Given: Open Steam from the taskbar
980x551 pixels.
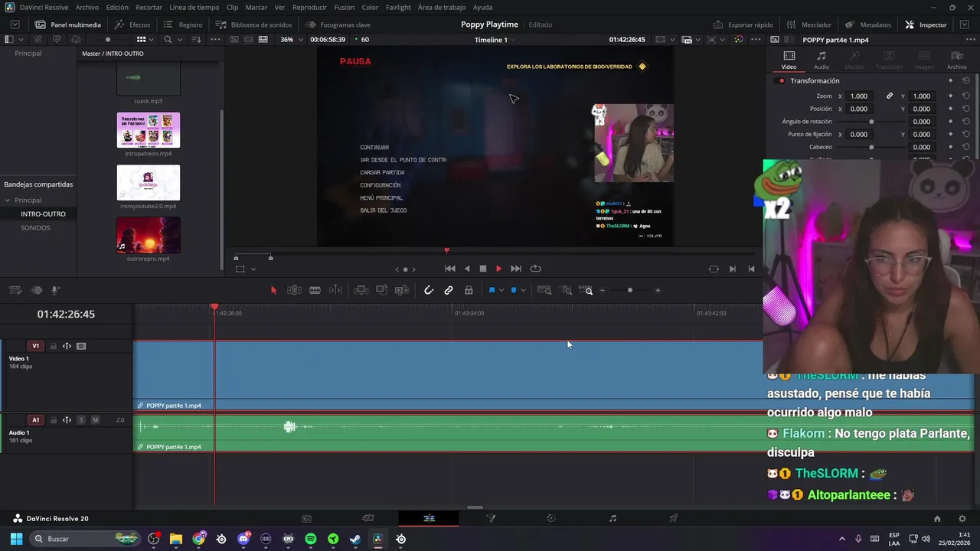Looking at the screenshot, I should pyautogui.click(x=355, y=539).
